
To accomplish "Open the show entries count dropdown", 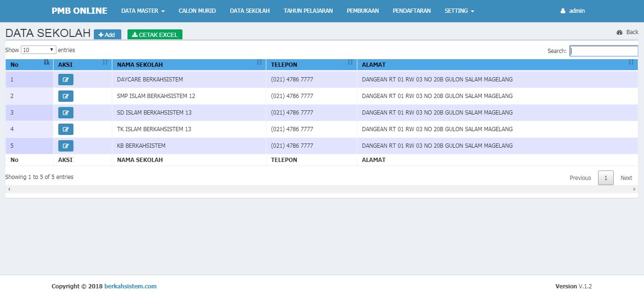I will pyautogui.click(x=38, y=50).
